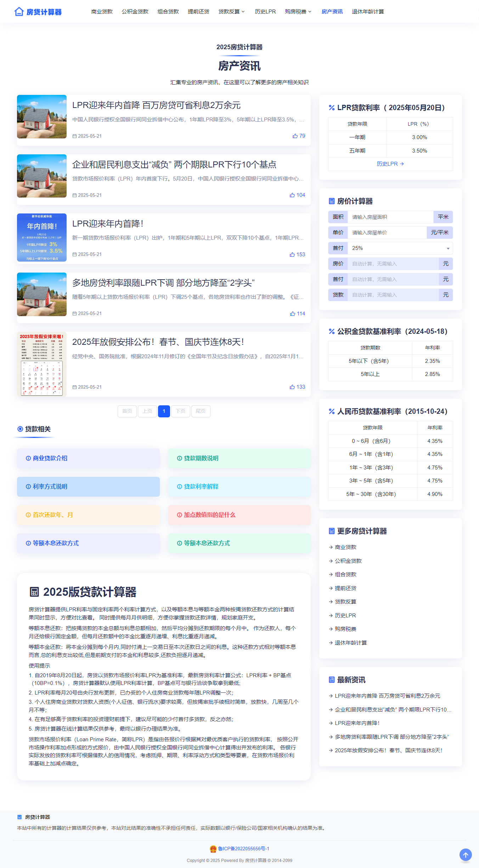Click the calculator icon beside 房价计算器 heading
The height and width of the screenshot is (868, 479).
332,201
